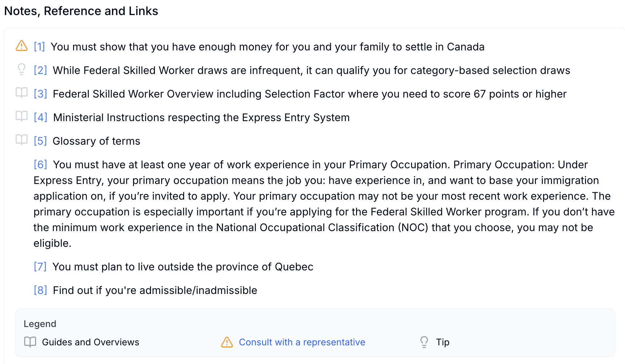Click the legend Tip lightbulb icon

pyautogui.click(x=424, y=342)
